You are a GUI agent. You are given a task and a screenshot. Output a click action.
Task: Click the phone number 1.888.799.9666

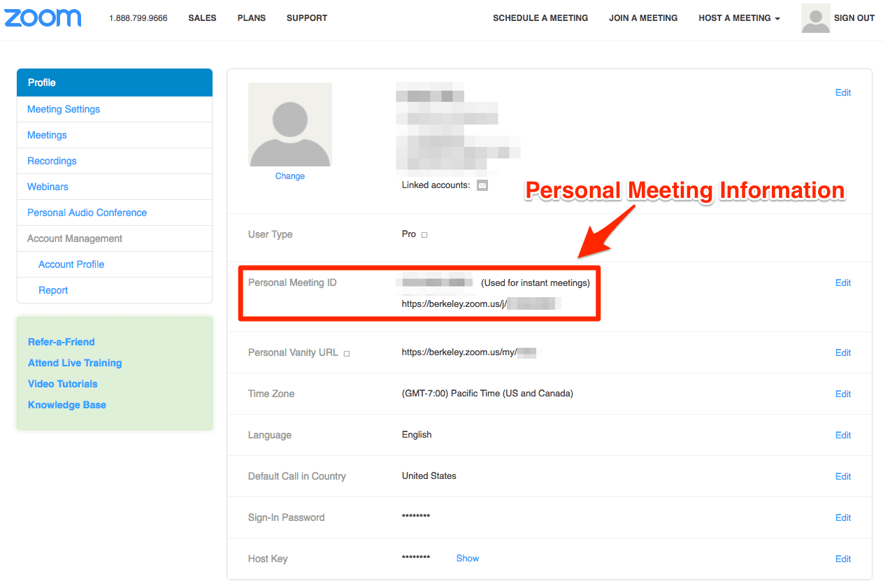(138, 18)
